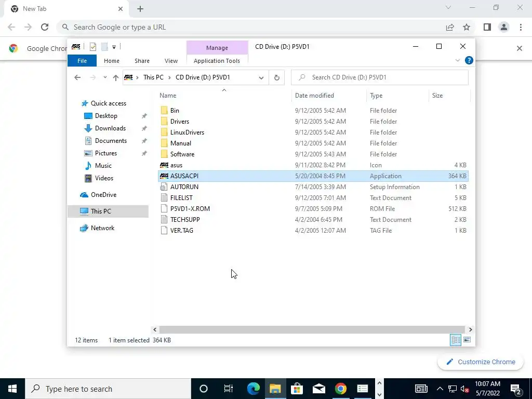532x399 pixels.
Task: Open Microsoft Store taskbar icon
Action: (297, 389)
